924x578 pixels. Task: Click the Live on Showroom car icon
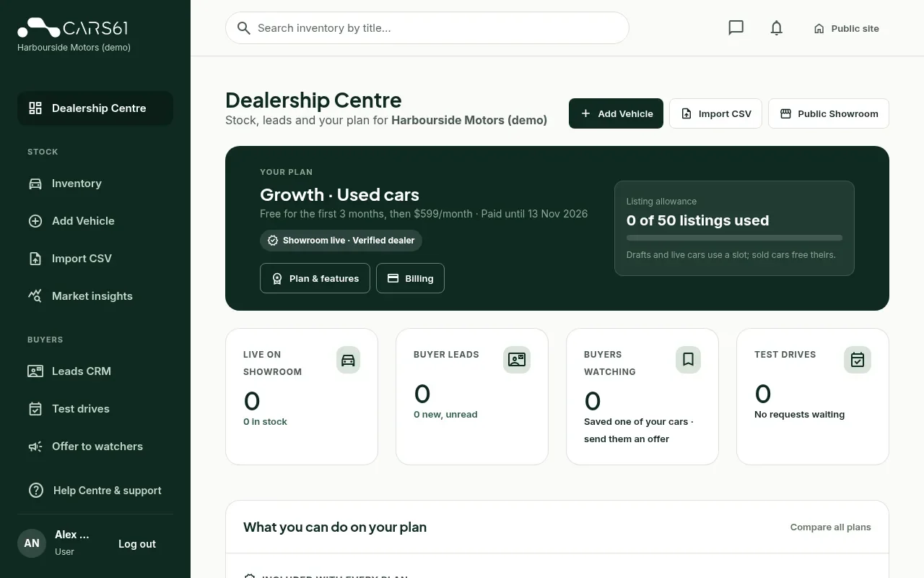coord(348,360)
